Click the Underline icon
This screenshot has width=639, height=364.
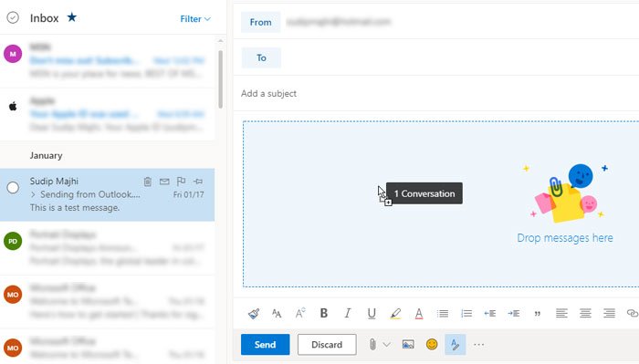coord(372,314)
